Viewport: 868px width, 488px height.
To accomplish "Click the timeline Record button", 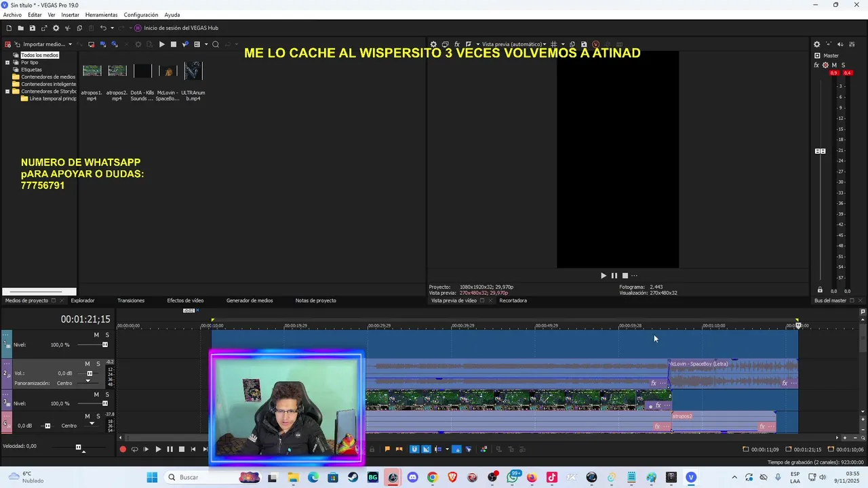I will tap(123, 449).
